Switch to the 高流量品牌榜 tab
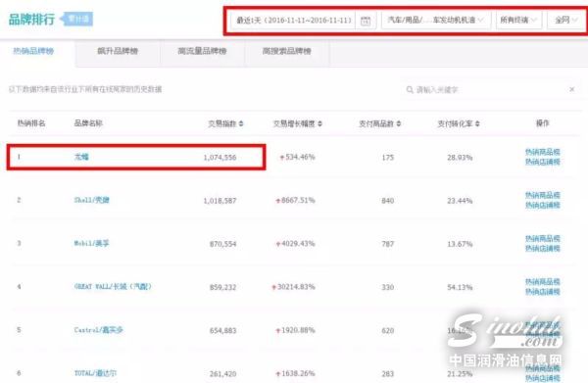Image resolution: width=588 pixels, height=383 pixels. coord(202,51)
